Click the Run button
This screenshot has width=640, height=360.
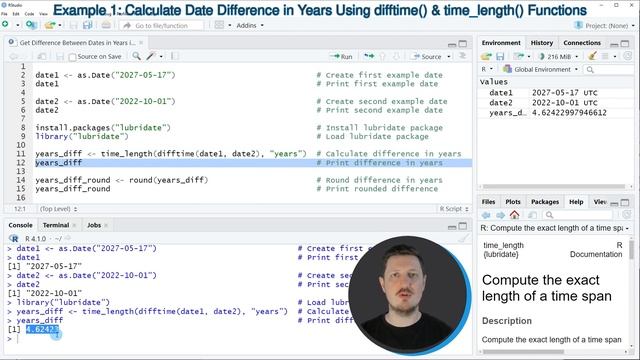341,56
